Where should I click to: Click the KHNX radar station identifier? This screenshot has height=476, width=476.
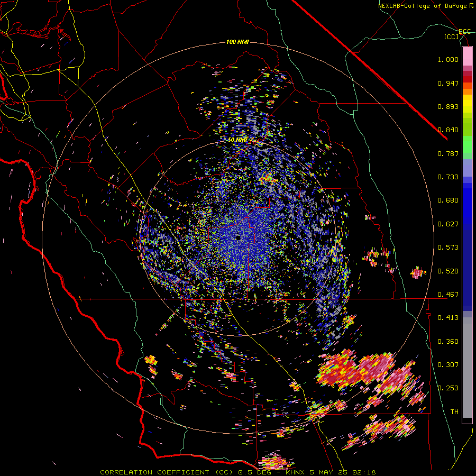click(296, 472)
